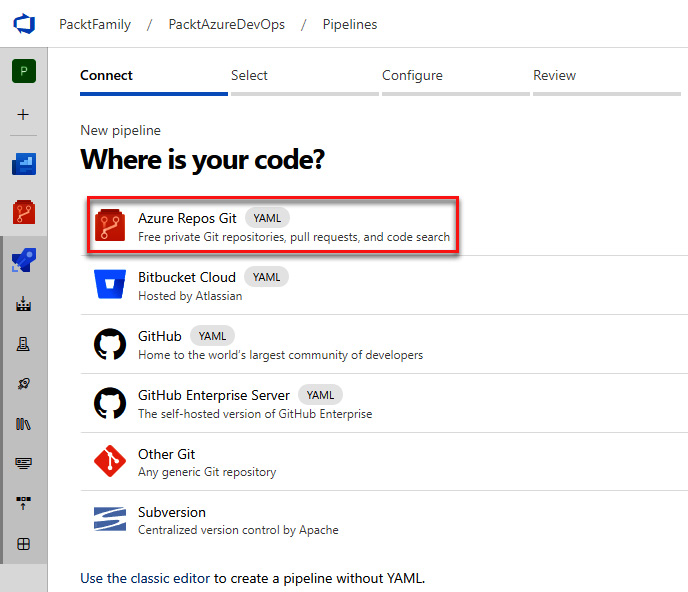Screen dimensions: 688x592
Task: Click the GitHub octocat icon
Action: click(110, 344)
